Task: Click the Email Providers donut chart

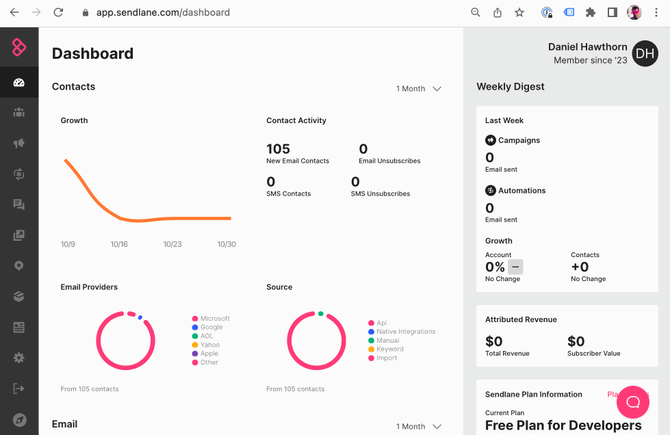Action: click(126, 341)
